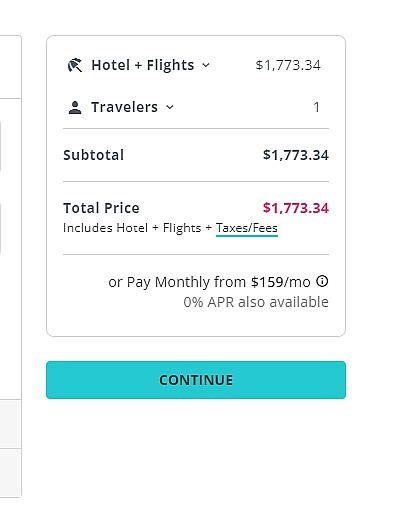The image size is (413, 511).
Task: Click the Travelers person icon
Action: 75,108
